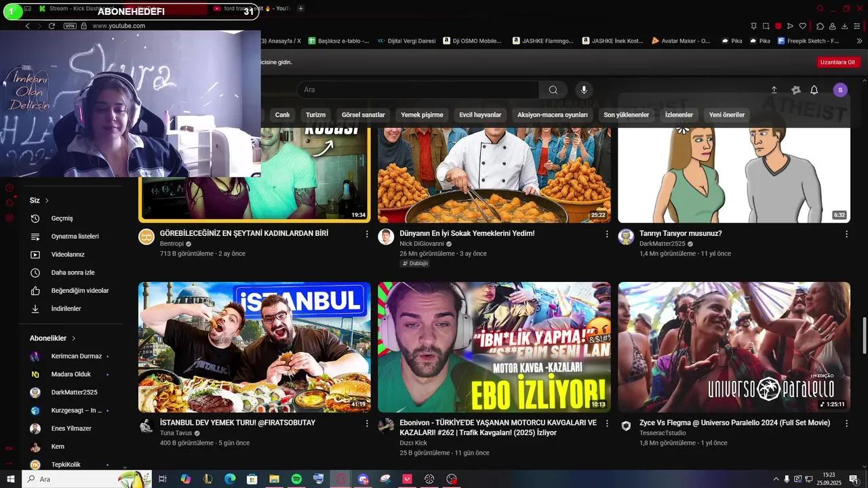Select the Son yüklenenler chip
The image size is (868, 488).
point(627,115)
